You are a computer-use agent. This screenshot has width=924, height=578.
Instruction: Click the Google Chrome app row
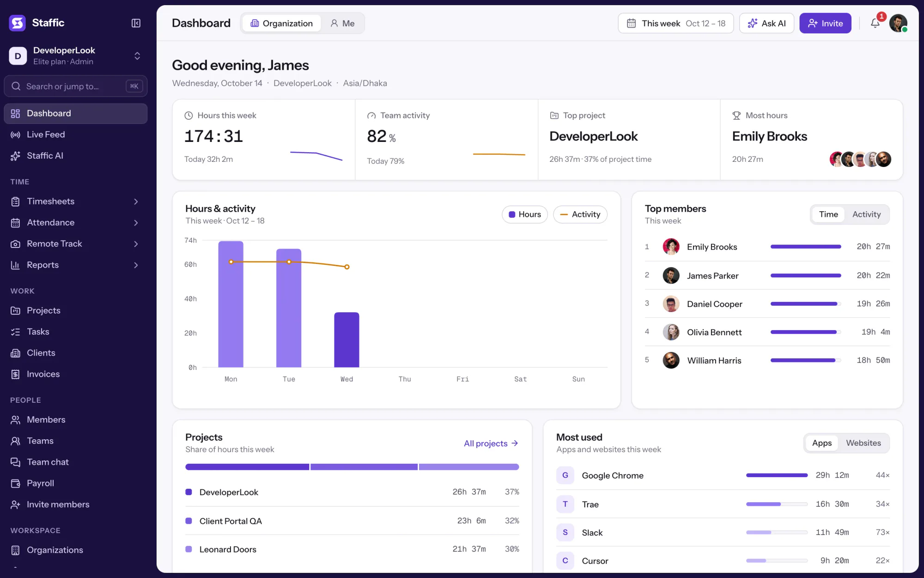(723, 475)
